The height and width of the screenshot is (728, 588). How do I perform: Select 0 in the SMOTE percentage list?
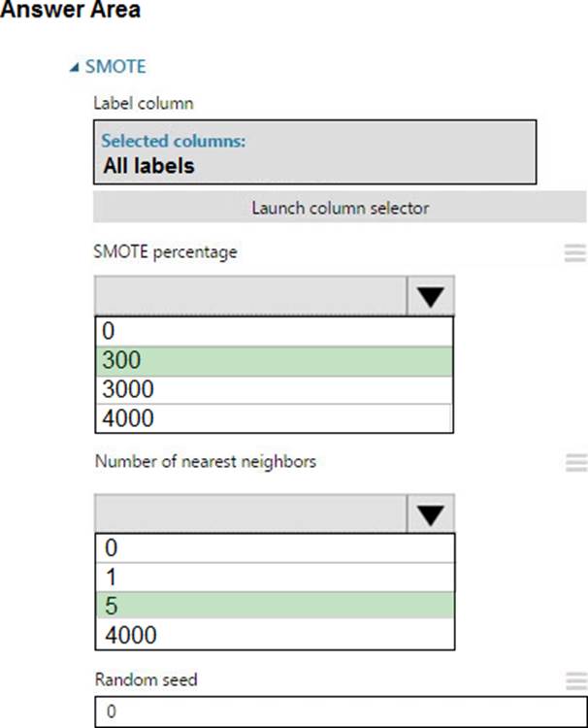274,330
